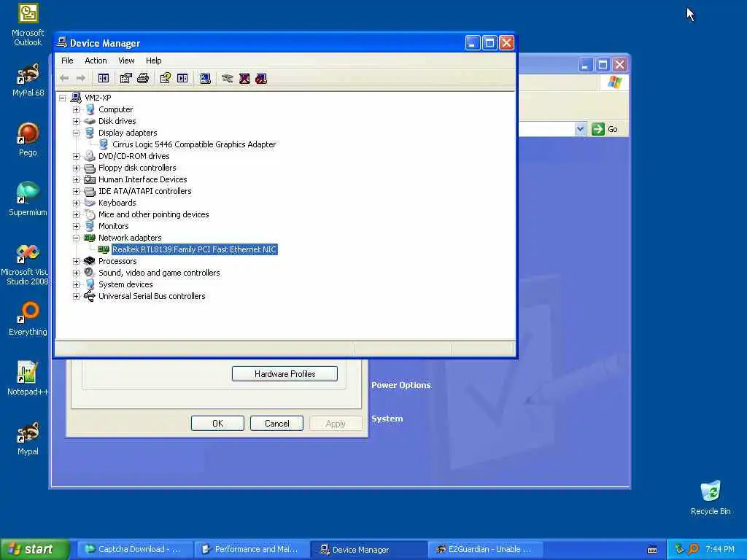This screenshot has height=560, width=747.
Task: Click the VM2-XP computer label
Action: pyautogui.click(x=98, y=98)
